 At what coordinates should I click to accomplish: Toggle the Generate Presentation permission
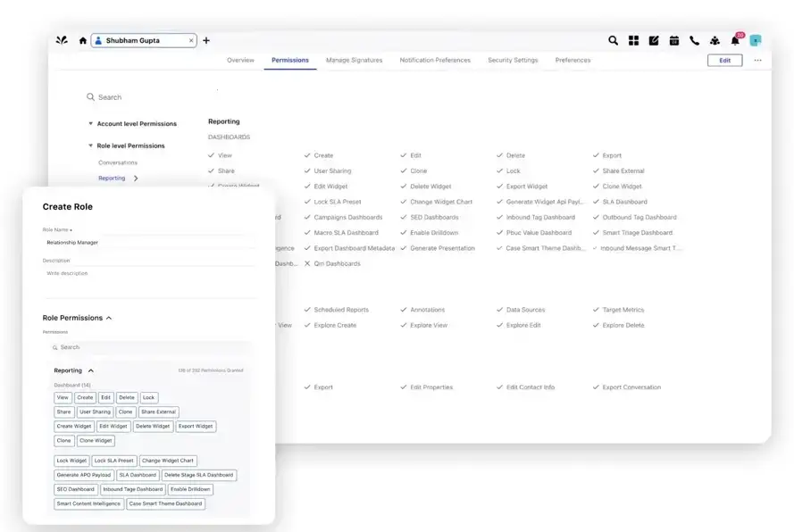pos(404,248)
